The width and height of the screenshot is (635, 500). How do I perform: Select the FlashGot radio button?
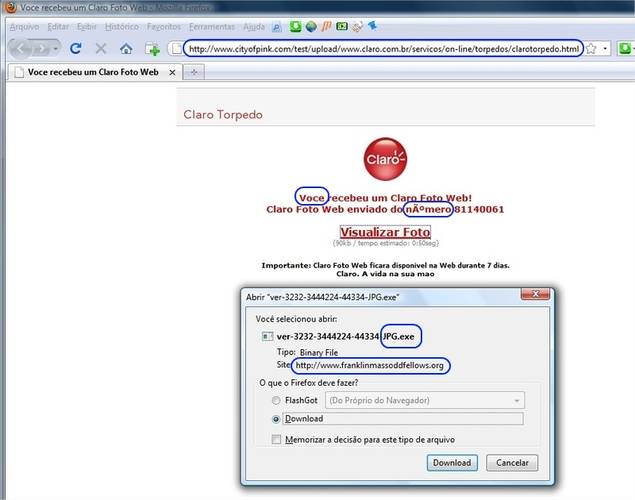[x=276, y=400]
